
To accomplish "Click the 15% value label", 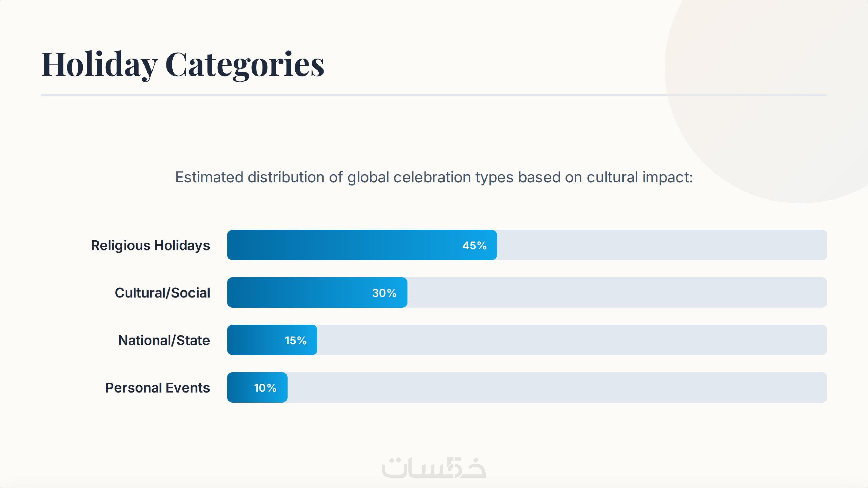I will coord(296,340).
